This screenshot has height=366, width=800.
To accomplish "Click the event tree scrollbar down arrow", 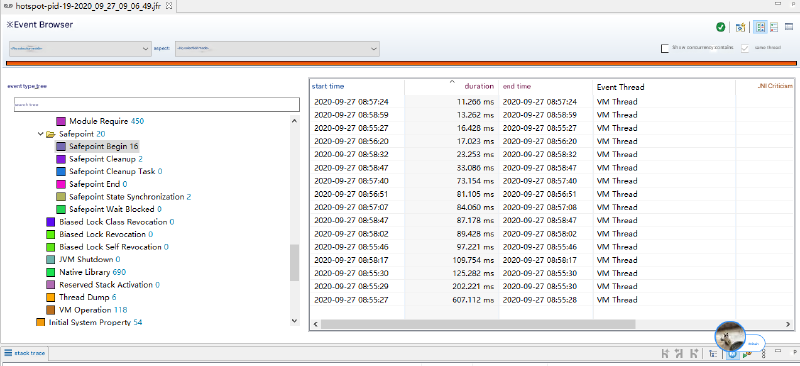I will [x=294, y=321].
